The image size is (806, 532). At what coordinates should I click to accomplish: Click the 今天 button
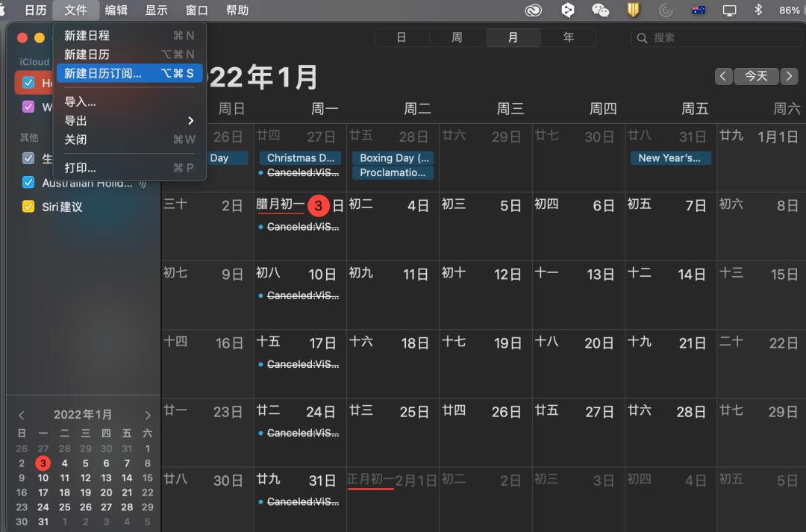(756, 76)
